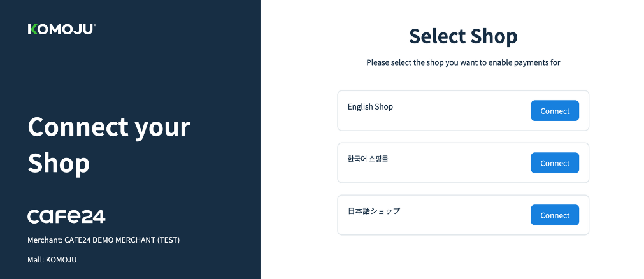The height and width of the screenshot is (279, 644).
Task: Click the KOMOJU logo
Action: [x=62, y=29]
